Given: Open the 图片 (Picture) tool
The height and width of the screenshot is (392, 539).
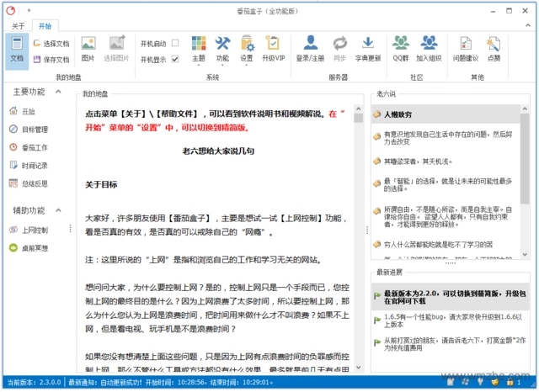Looking at the screenshot, I should 88,49.
